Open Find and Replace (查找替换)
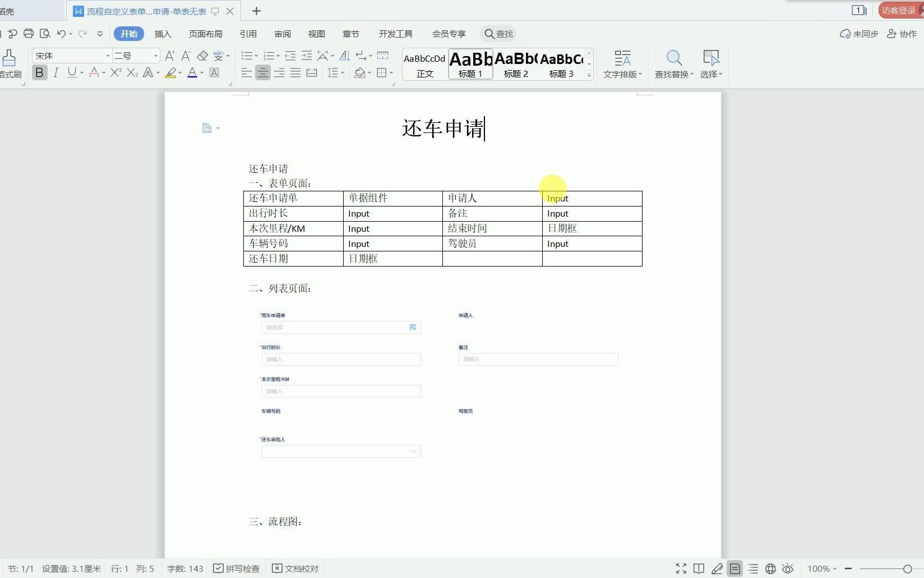 pos(674,64)
